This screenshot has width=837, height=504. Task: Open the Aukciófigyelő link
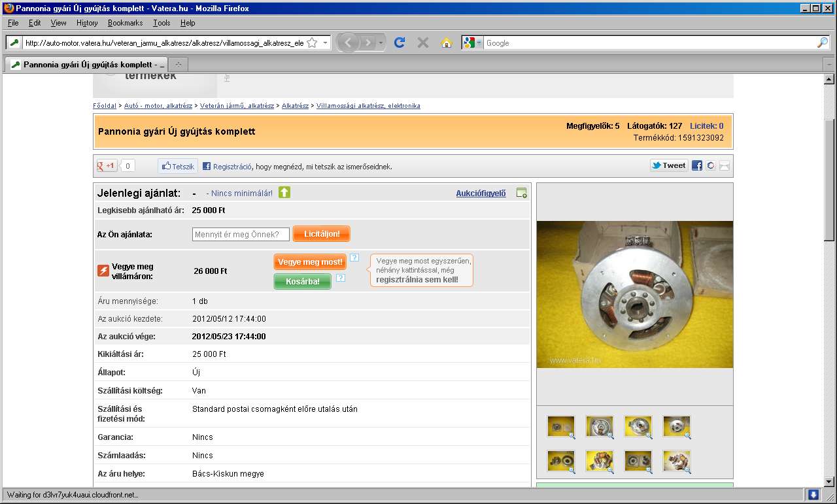481,193
